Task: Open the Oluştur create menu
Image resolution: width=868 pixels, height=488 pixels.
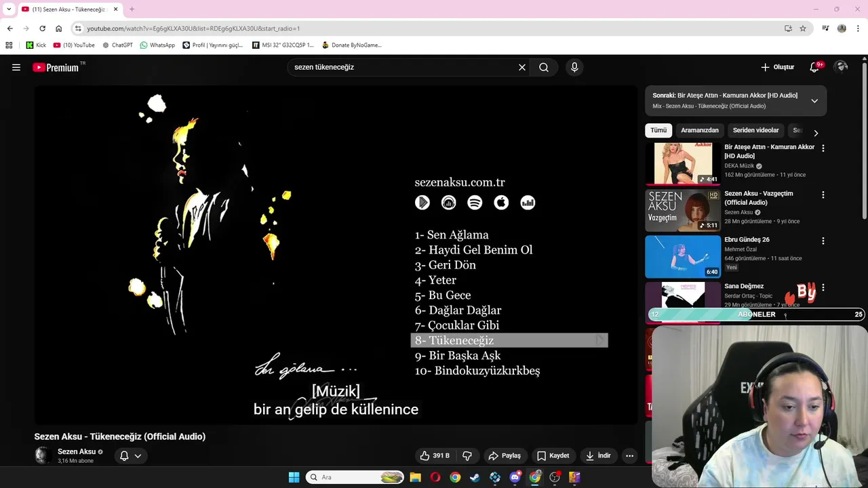Action: point(777,67)
